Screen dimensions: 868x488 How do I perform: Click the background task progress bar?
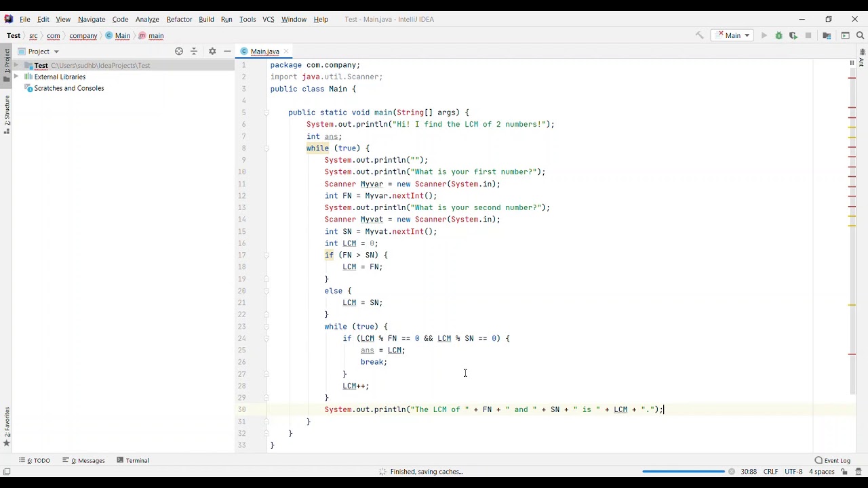pyautogui.click(x=684, y=472)
